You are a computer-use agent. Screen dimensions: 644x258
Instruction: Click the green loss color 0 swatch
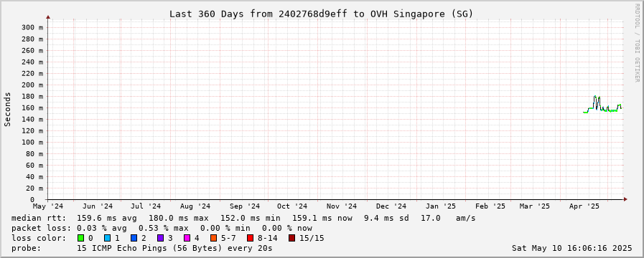80,238
